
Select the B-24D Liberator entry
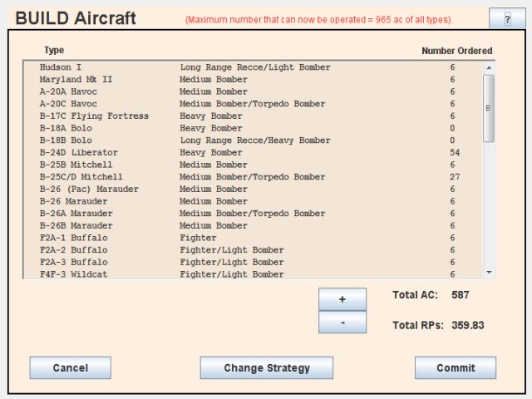(x=249, y=153)
